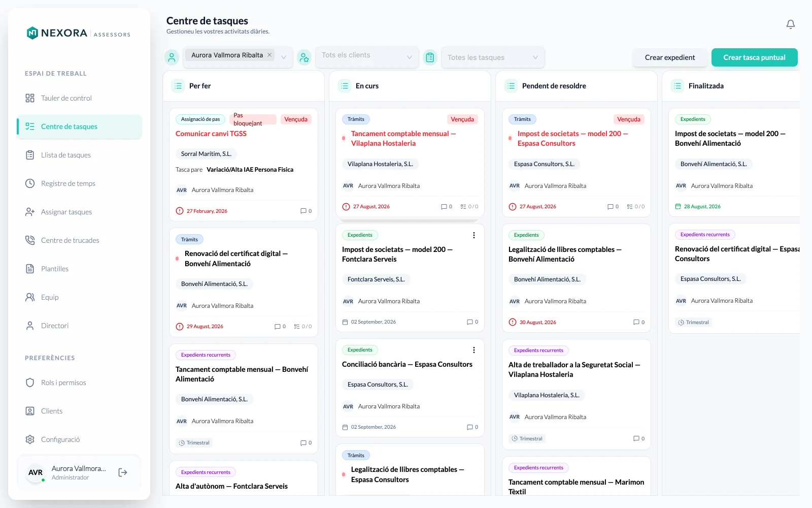812x508 pixels.
Task: Click the client filter icon before Tots els clients
Action: click(x=304, y=57)
